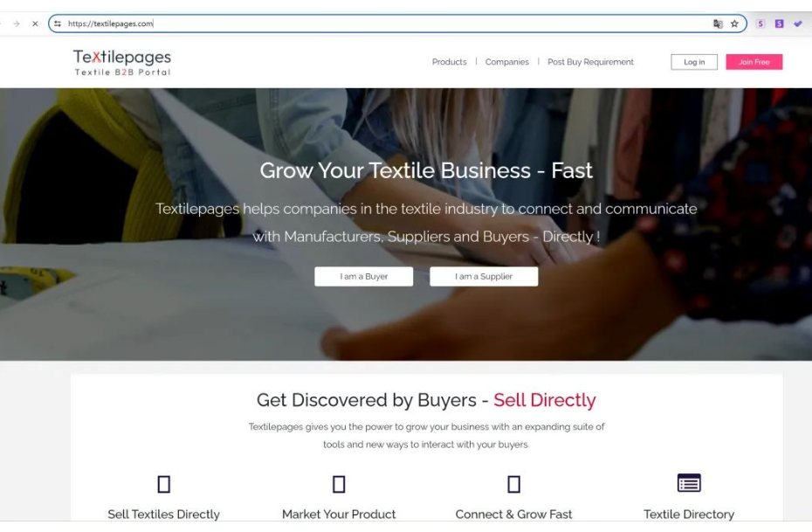
Task: Open the dark purple S extension icon
Action: (779, 24)
